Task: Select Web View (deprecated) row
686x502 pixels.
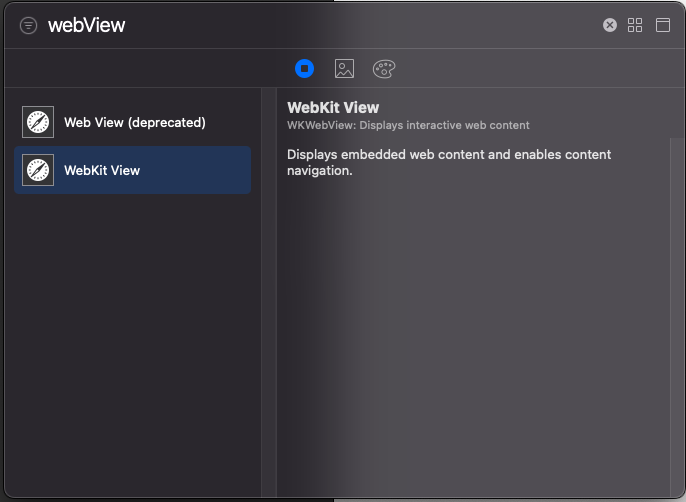Action: click(133, 122)
